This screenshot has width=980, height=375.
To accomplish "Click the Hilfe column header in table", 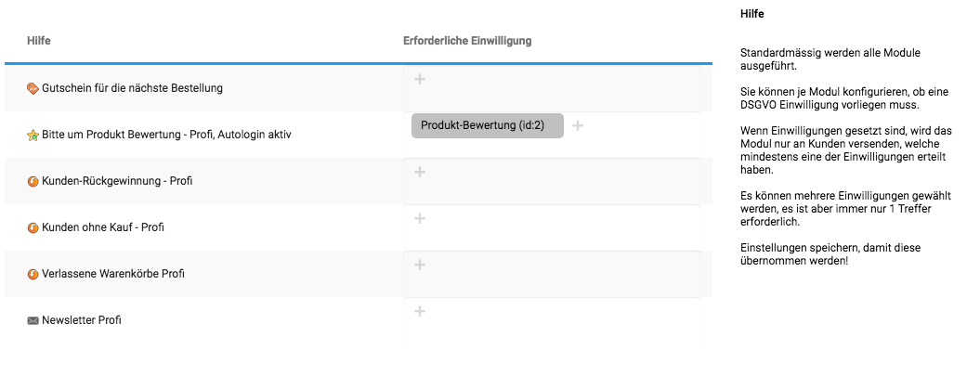I will point(39,41).
